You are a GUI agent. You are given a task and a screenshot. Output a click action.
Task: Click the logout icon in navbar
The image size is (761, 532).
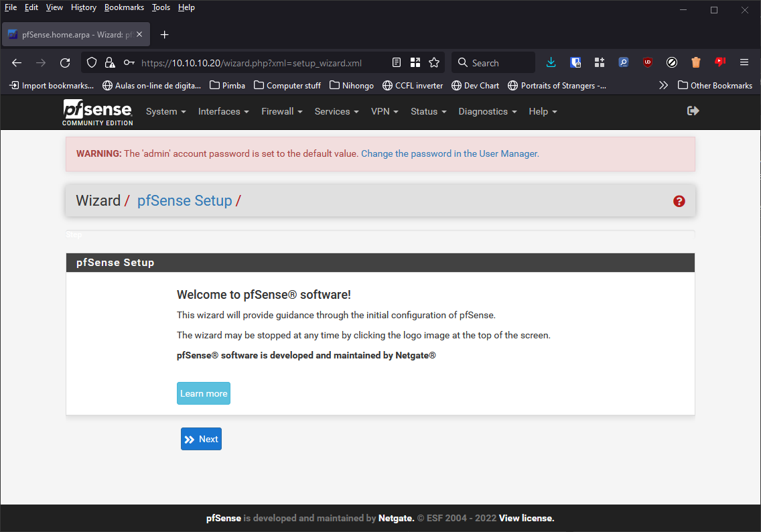(693, 111)
